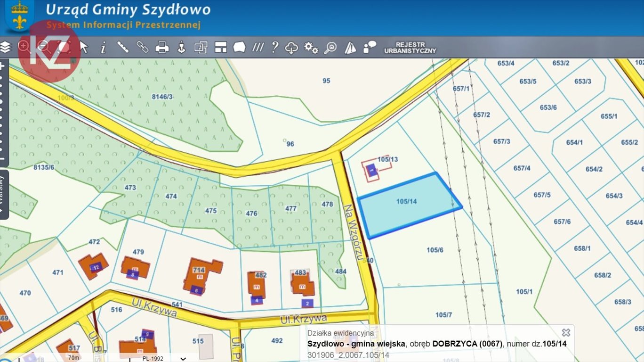
Task: Click the 70m scale bar indicator
Action: point(73,358)
